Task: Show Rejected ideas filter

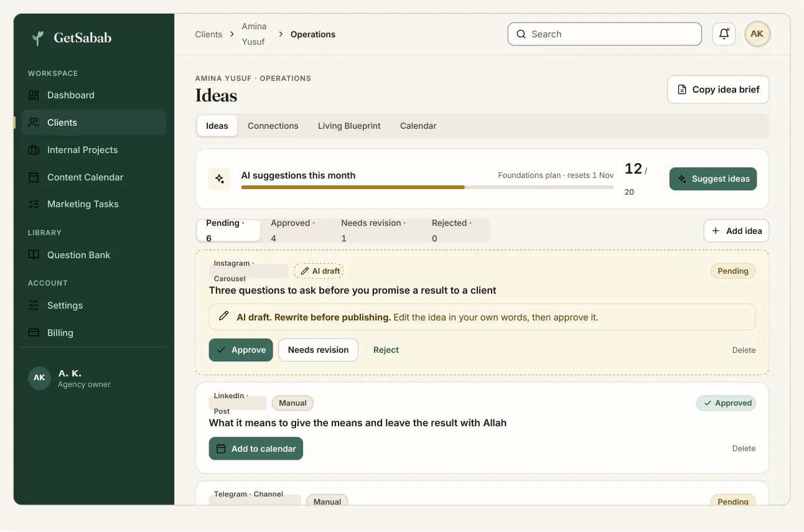Action: pos(456,231)
